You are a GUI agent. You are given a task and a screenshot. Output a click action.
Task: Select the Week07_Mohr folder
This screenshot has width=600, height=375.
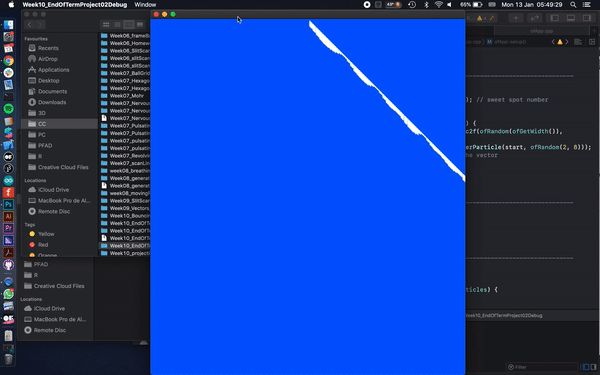pos(125,96)
